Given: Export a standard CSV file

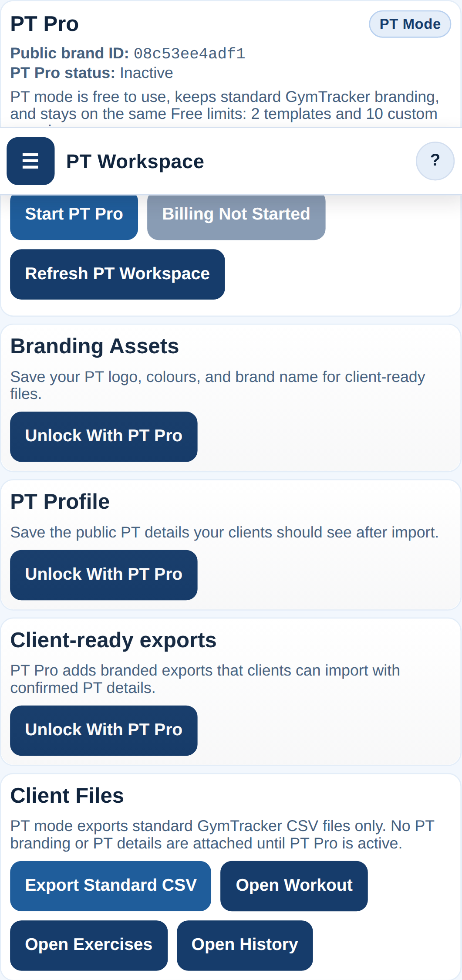Looking at the screenshot, I should [x=111, y=885].
